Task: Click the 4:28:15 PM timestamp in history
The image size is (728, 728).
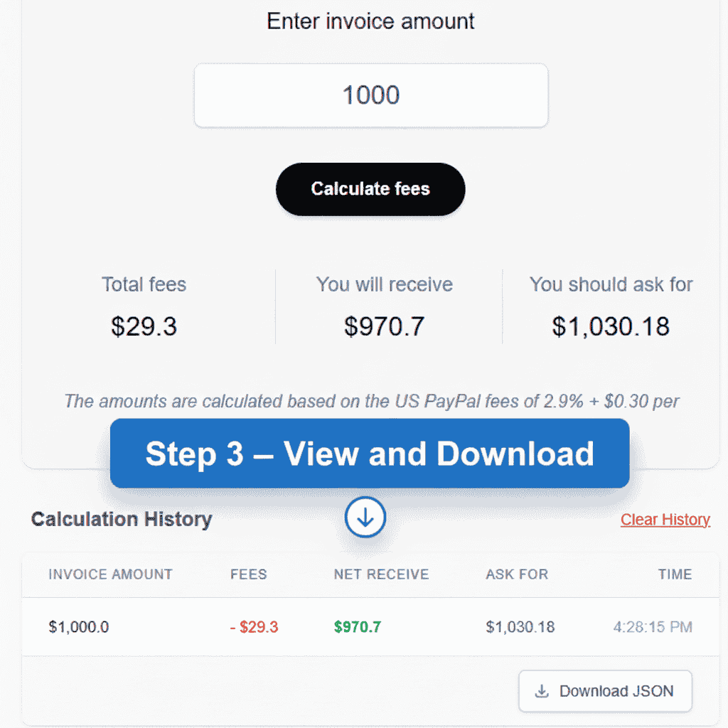Action: [653, 627]
